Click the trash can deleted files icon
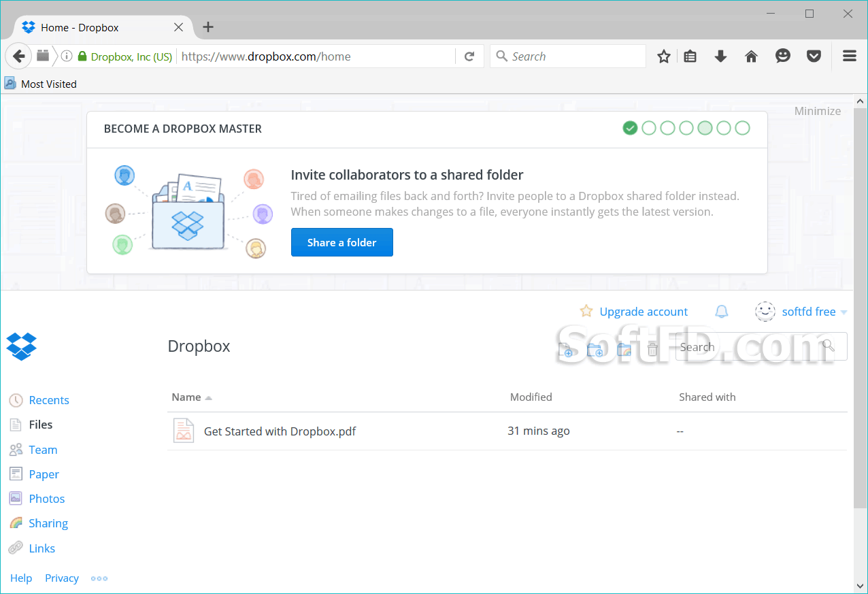The width and height of the screenshot is (868, 594). pos(652,350)
